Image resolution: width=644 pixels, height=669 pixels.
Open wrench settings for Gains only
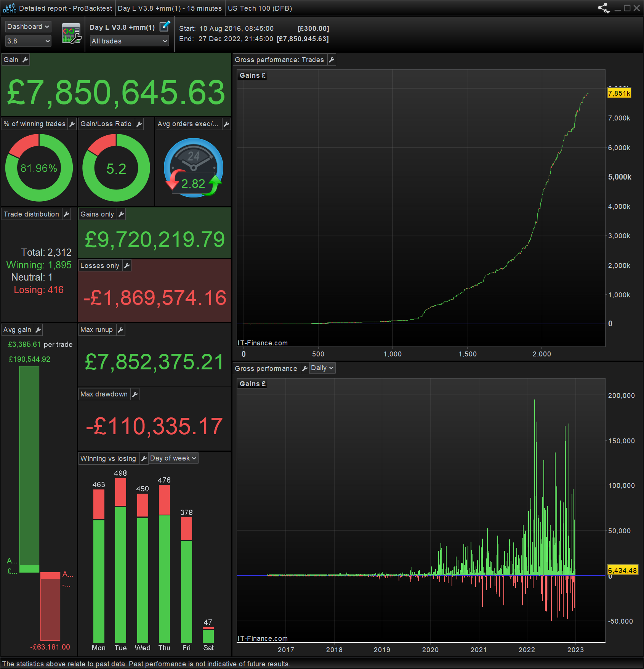click(x=121, y=214)
